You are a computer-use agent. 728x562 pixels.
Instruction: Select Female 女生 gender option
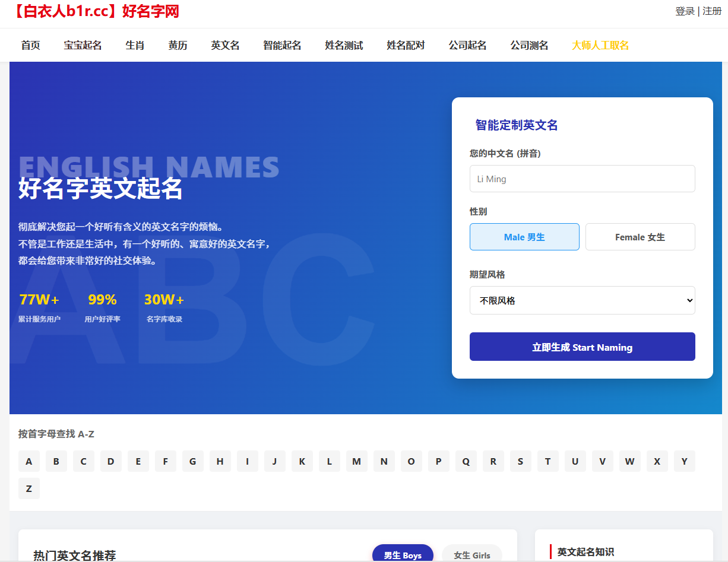pyautogui.click(x=640, y=237)
